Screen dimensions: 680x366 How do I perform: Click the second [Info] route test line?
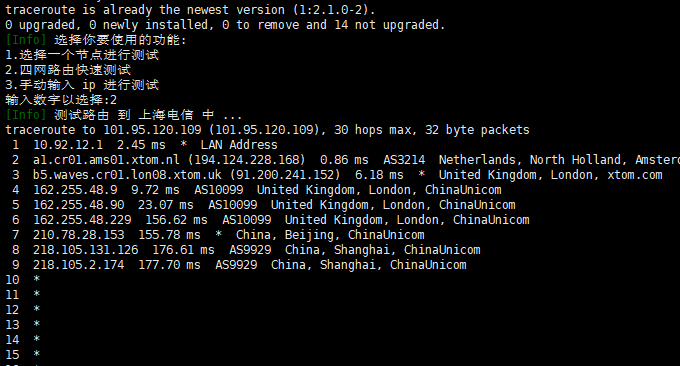click(124, 115)
